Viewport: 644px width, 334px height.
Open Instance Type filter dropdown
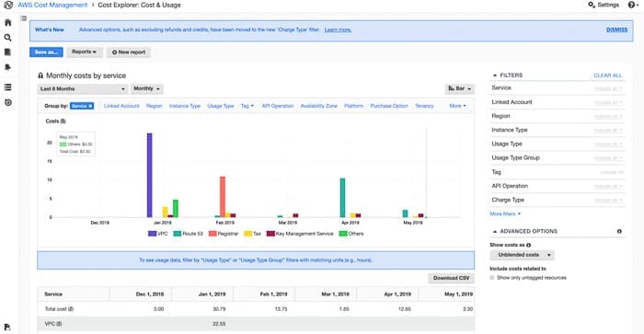[608, 131]
